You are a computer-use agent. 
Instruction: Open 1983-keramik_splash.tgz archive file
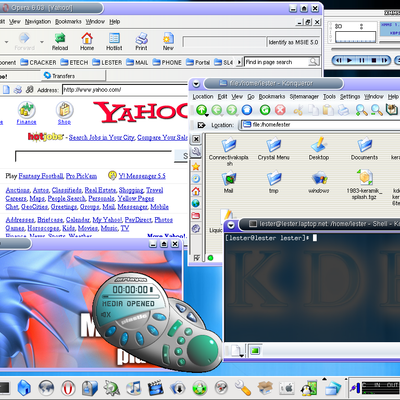point(364,185)
